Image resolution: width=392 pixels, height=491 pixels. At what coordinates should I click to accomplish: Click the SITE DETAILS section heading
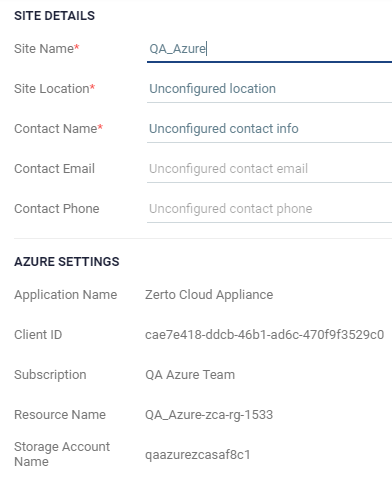[x=54, y=16]
